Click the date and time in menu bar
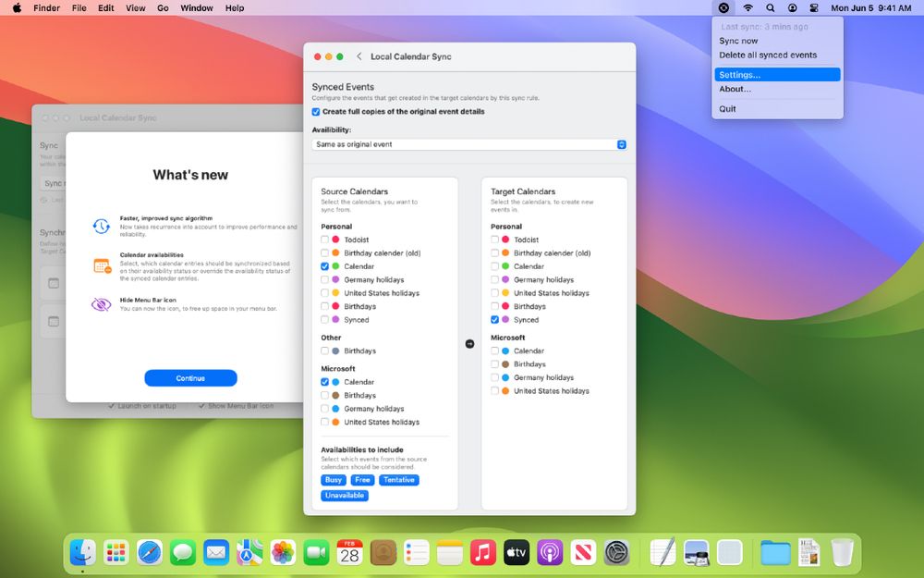 871,7
